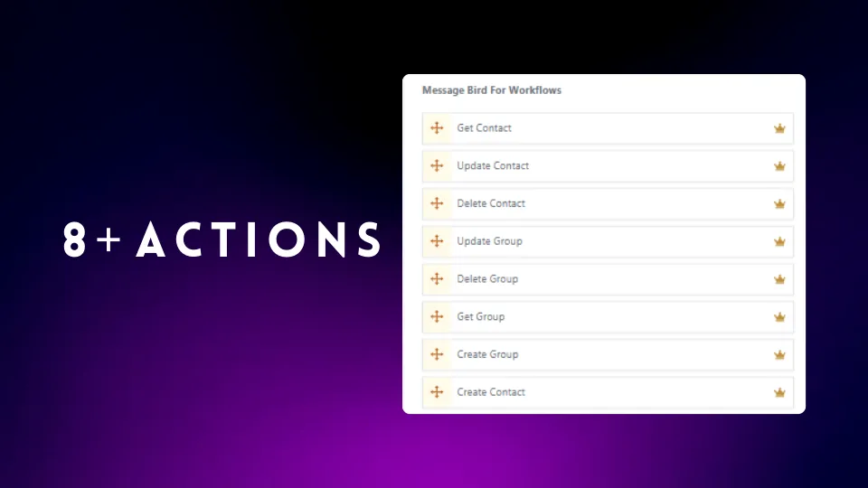Click the move handle icon beside Create Contact

pyautogui.click(x=437, y=391)
